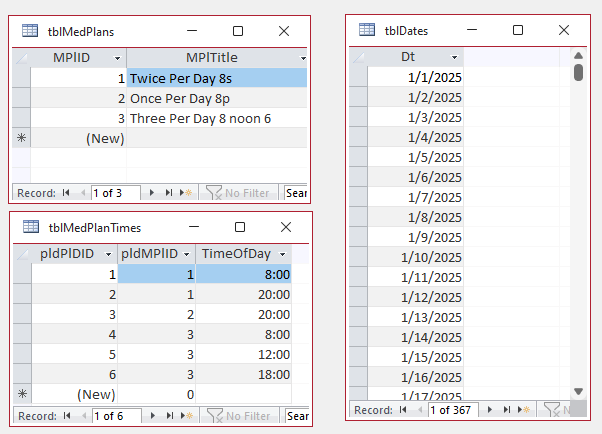Go to next record in tblMedPlanTimes

tap(153, 416)
